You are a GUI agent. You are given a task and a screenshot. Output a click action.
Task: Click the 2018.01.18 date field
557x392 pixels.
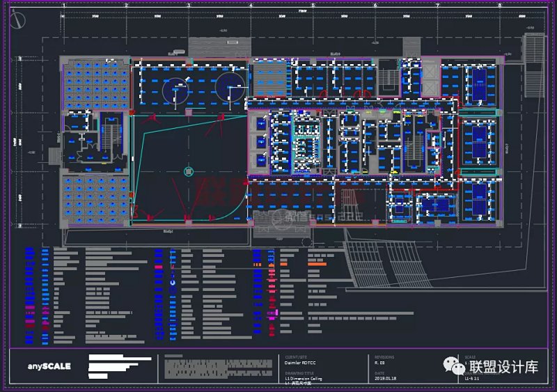pos(386,378)
